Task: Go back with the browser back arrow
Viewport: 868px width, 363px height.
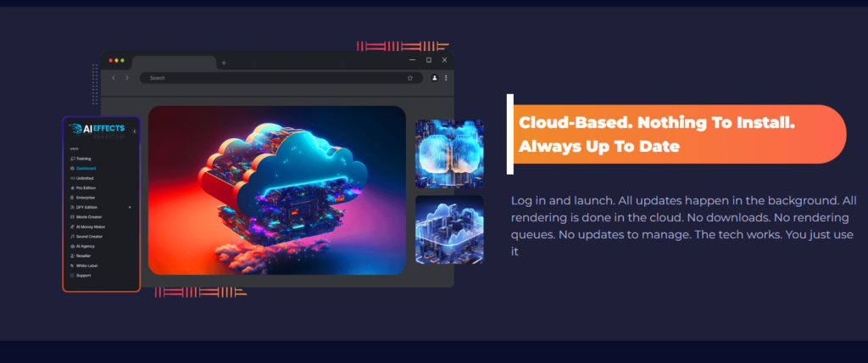Action: [x=114, y=78]
